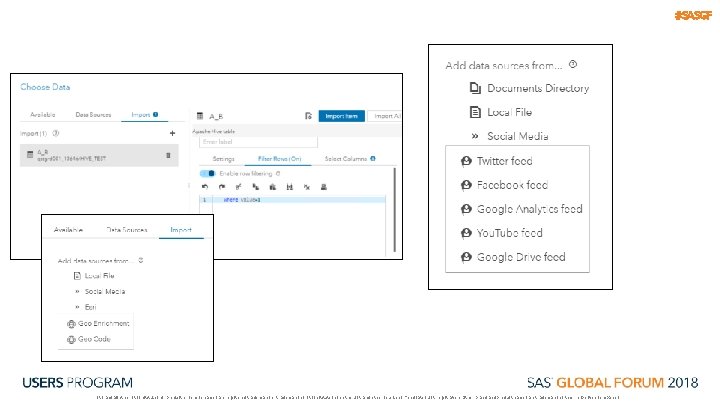This screenshot has height=405, width=720.
Task: Click the 'where value=1' code line
Action: [242, 200]
